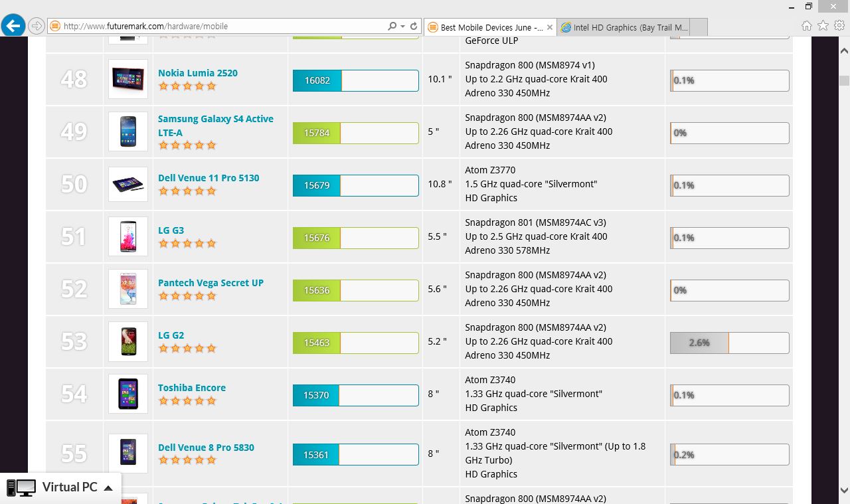This screenshot has width=850, height=504.
Task: Click the search magnifier in address bar
Action: tap(392, 27)
